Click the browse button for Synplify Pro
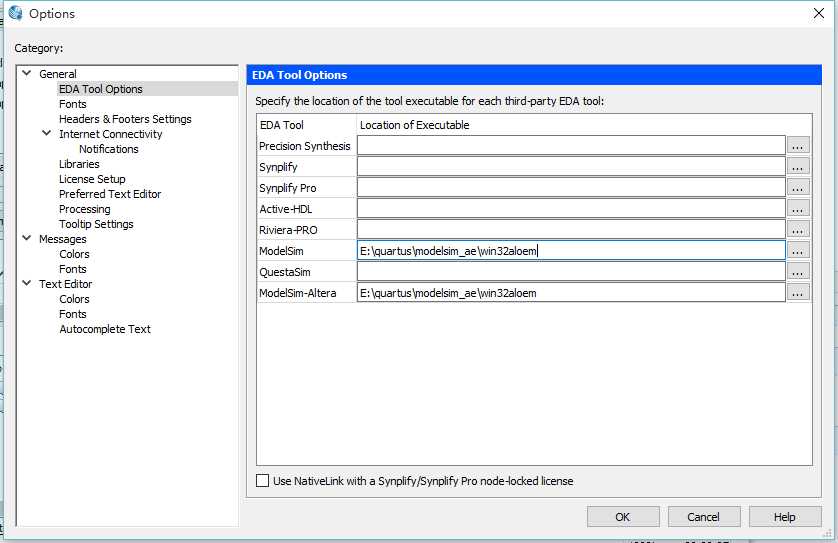Image resolution: width=838 pixels, height=543 pixels. tap(797, 188)
